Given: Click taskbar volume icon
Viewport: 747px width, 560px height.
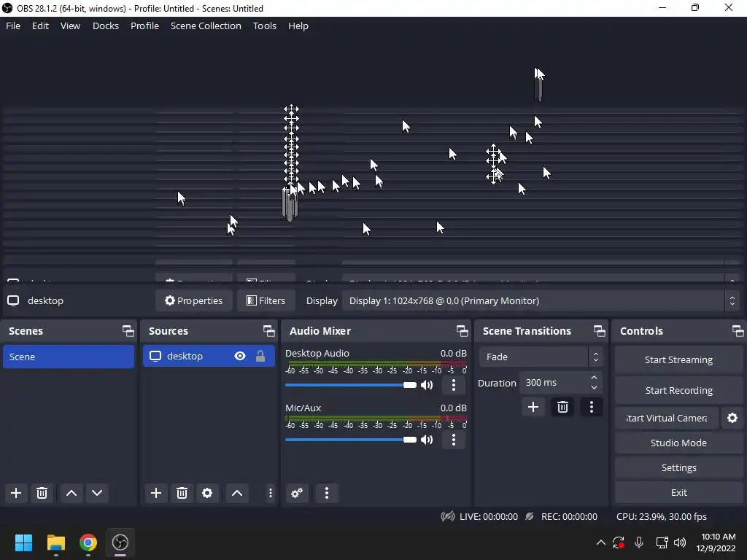Looking at the screenshot, I should tap(680, 542).
